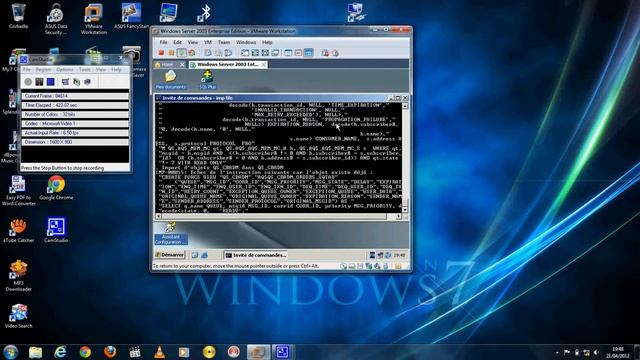The image size is (640, 360).
Task: Click the VMware toolbar icon between Take Snapshot and Manage Snapshots
Action: [218, 53]
